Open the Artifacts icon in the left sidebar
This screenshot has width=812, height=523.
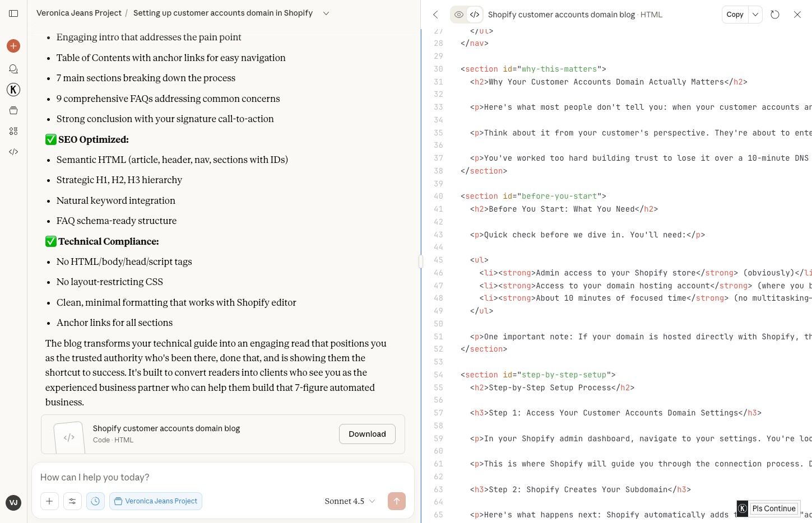coord(13,131)
